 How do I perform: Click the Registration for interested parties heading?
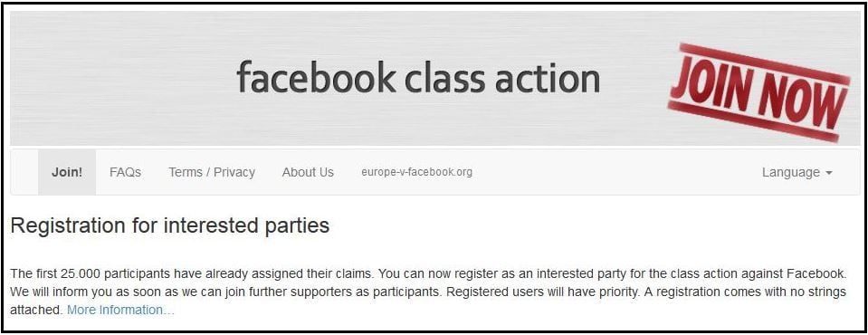coord(170,226)
